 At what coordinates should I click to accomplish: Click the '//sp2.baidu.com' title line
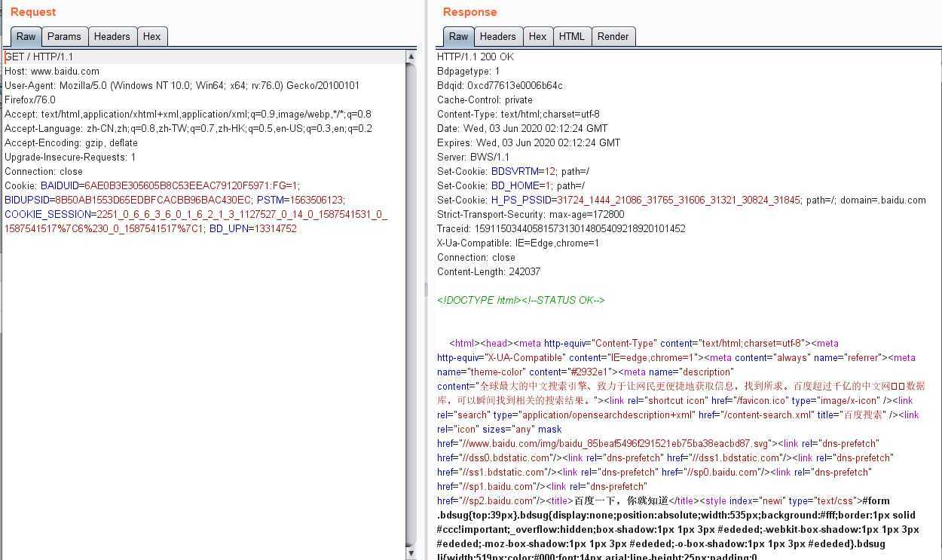coord(663,500)
